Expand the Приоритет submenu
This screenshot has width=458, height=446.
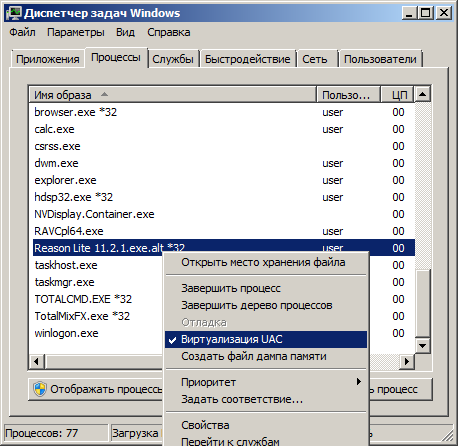(266, 382)
